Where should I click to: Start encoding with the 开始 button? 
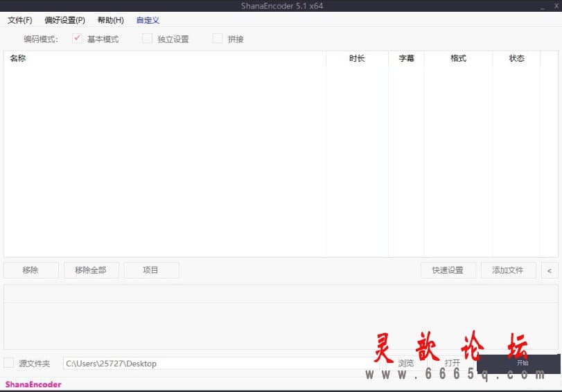(518, 364)
